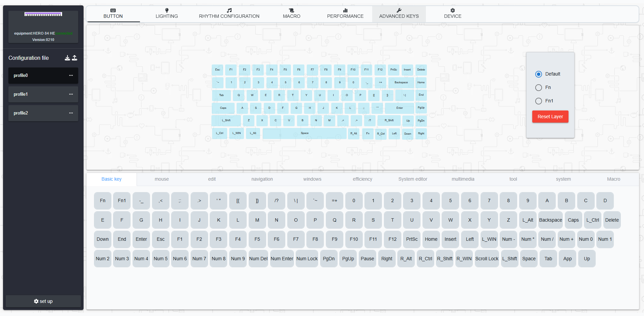The height and width of the screenshot is (316, 644).
Task: Open the profile1 three-dot options menu
Action: click(71, 94)
